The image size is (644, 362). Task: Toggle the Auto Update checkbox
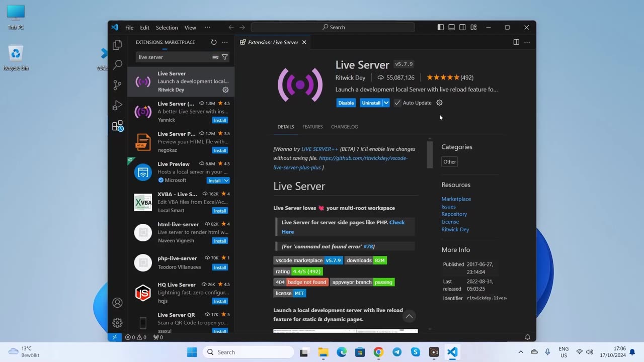[x=397, y=103]
